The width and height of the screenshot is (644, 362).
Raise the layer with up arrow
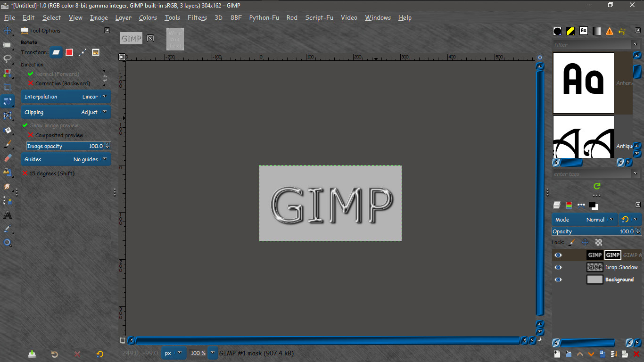(579, 354)
